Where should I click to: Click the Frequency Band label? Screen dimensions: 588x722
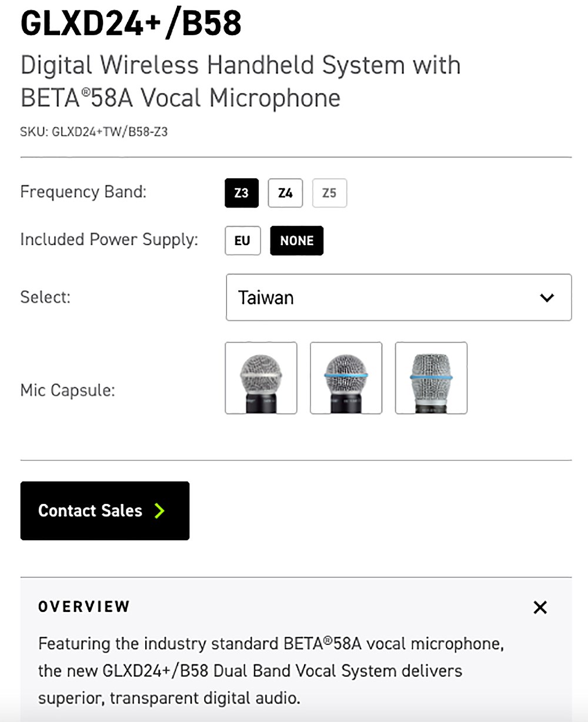[83, 192]
